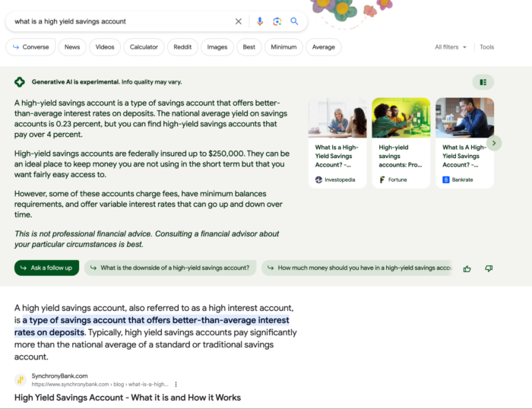This screenshot has width=532, height=409.
Task: Start voice search with the microphone icon
Action: (x=260, y=21)
